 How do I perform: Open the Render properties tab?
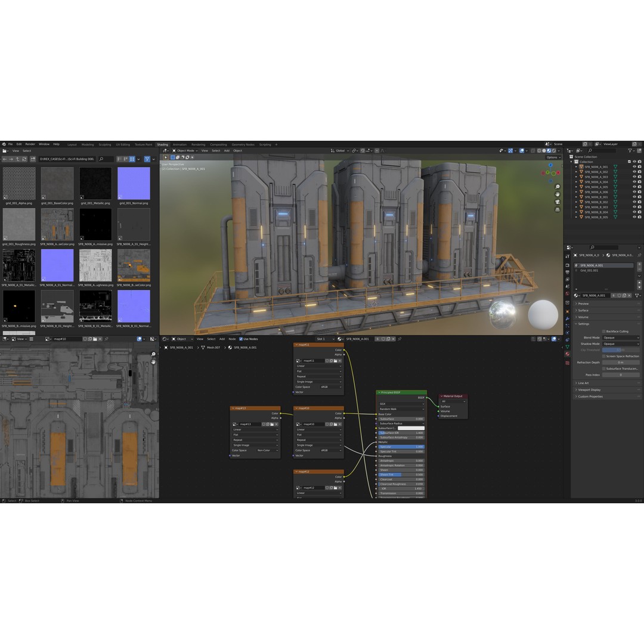click(x=567, y=265)
